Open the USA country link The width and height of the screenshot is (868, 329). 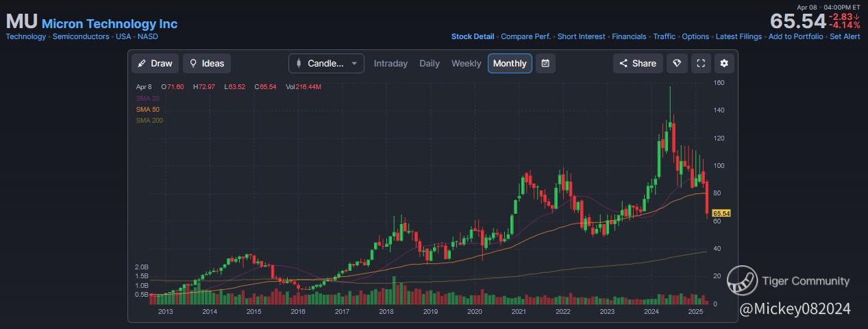click(x=123, y=36)
